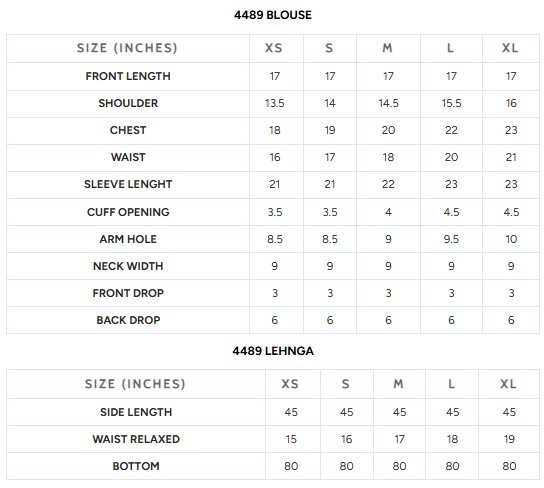Image resolution: width=544 pixels, height=488 pixels.
Task: Click the 4489 LEHNGA table title
Action: click(273, 351)
